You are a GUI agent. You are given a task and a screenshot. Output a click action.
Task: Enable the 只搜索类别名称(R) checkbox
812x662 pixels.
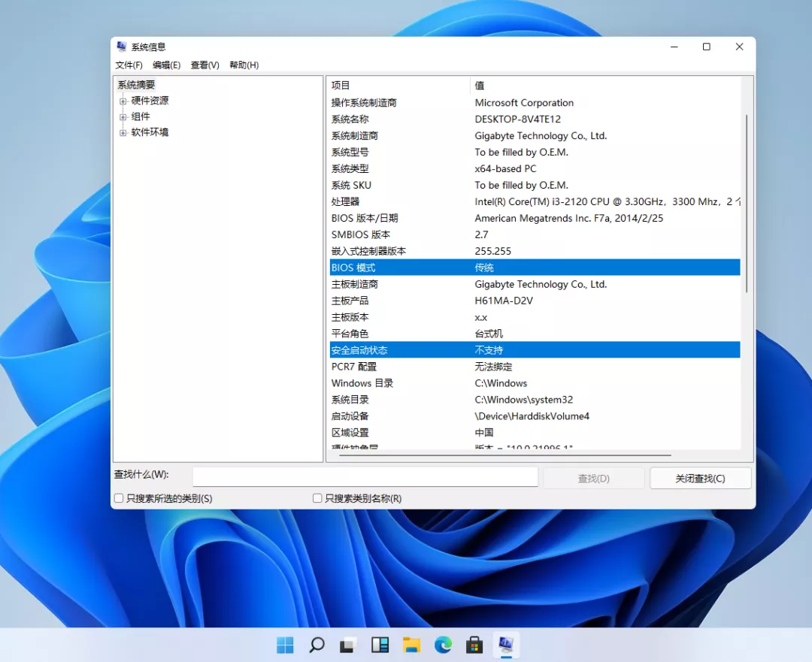(317, 497)
